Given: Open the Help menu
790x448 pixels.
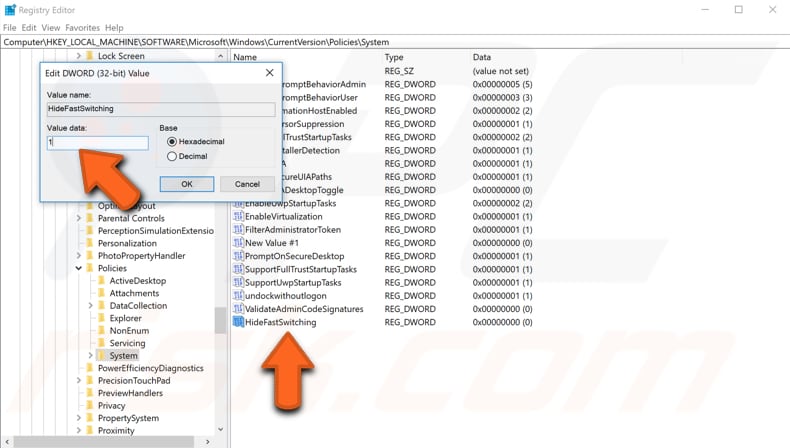Looking at the screenshot, I should click(114, 28).
